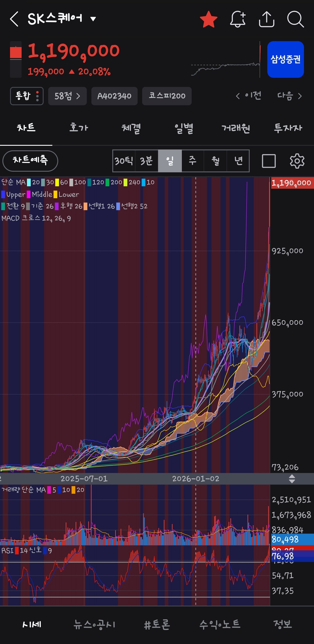This screenshot has height=644, width=314.
Task: Select the 30틱 chart interval
Action: click(x=124, y=161)
